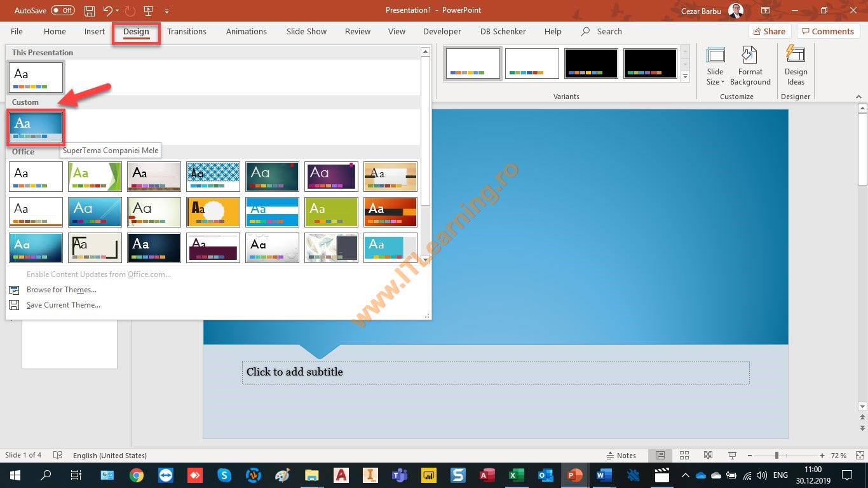This screenshot has width=868, height=488.
Task: Toggle the Notes pane button
Action: pos(621,456)
